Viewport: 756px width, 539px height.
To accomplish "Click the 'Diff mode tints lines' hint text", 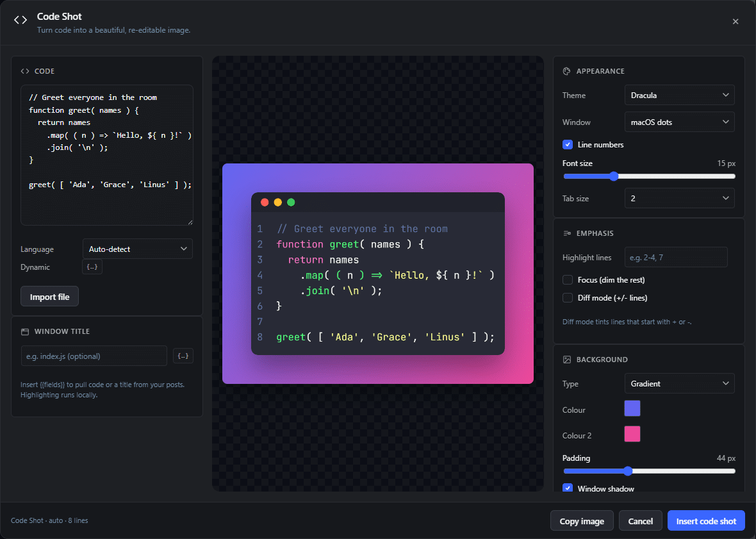I will (x=627, y=322).
